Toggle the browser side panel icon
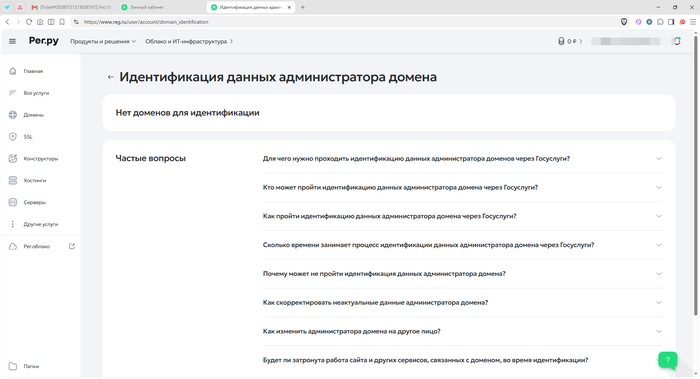The image size is (700, 379). (51, 22)
